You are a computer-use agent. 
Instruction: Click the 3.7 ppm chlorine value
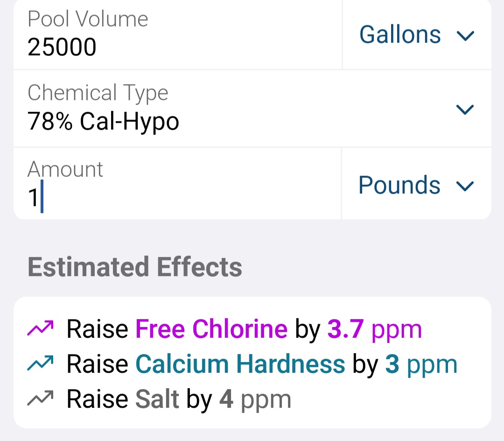(374, 329)
